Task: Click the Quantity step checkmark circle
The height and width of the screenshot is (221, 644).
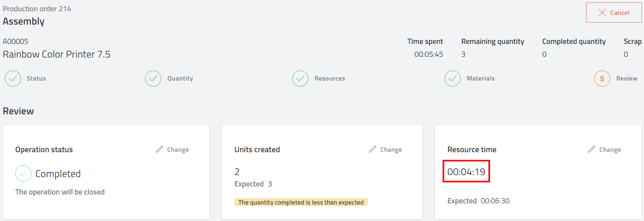Action: (153, 78)
